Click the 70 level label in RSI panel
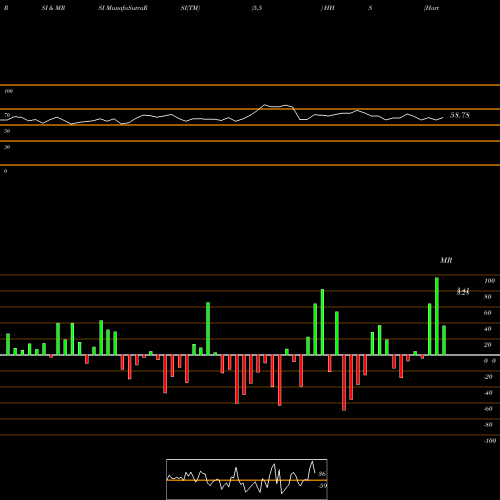500x500 pixels. pos(7,115)
